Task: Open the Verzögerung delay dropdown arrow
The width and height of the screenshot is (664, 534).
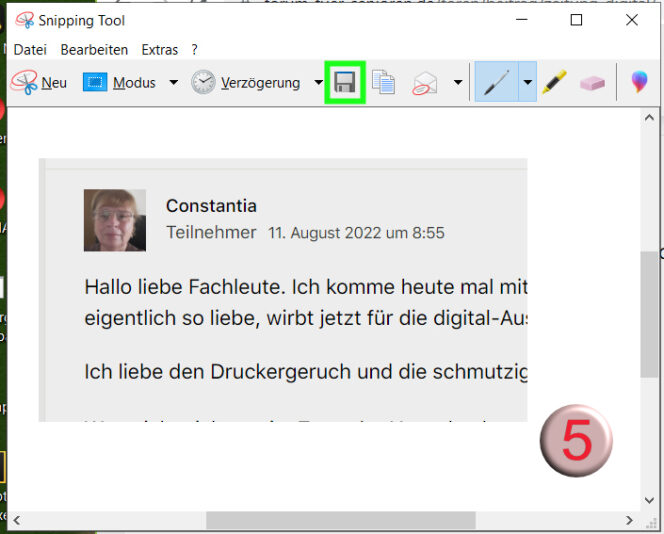Action: point(318,83)
